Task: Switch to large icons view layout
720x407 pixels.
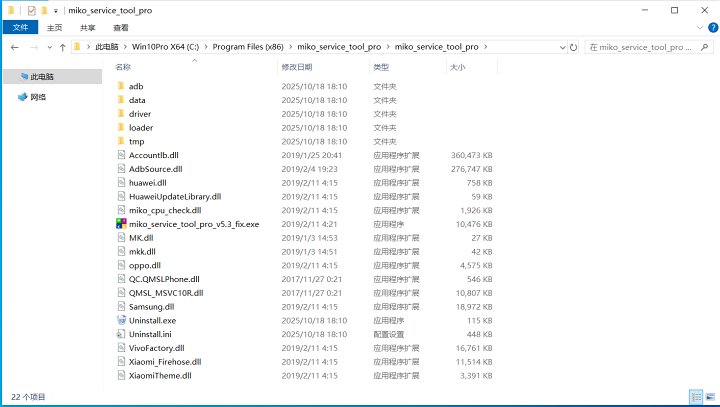Action: 710,396
